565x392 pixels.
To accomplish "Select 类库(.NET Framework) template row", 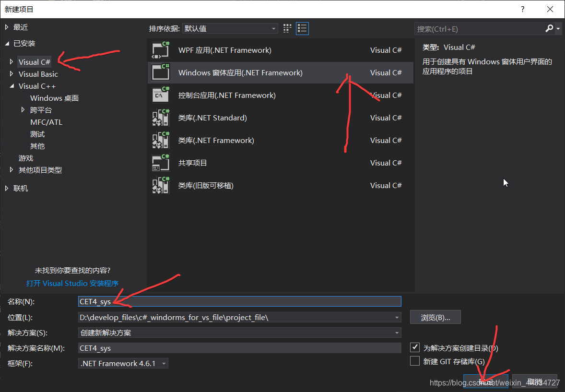I will [x=280, y=140].
